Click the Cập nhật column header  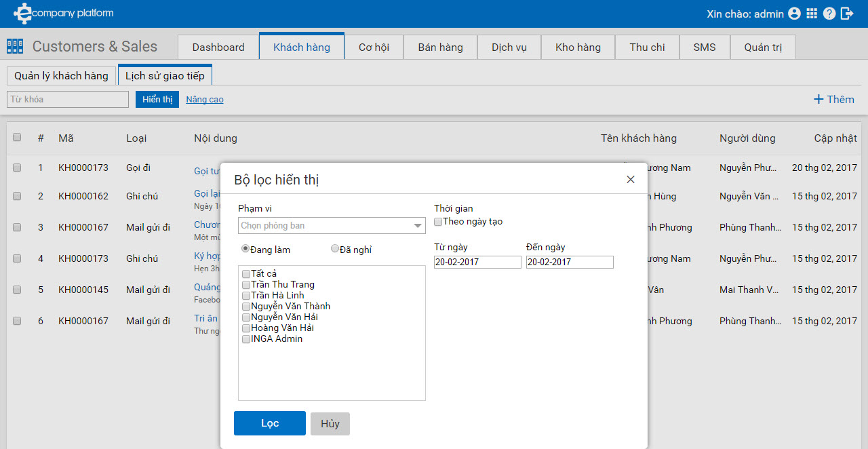click(x=835, y=138)
